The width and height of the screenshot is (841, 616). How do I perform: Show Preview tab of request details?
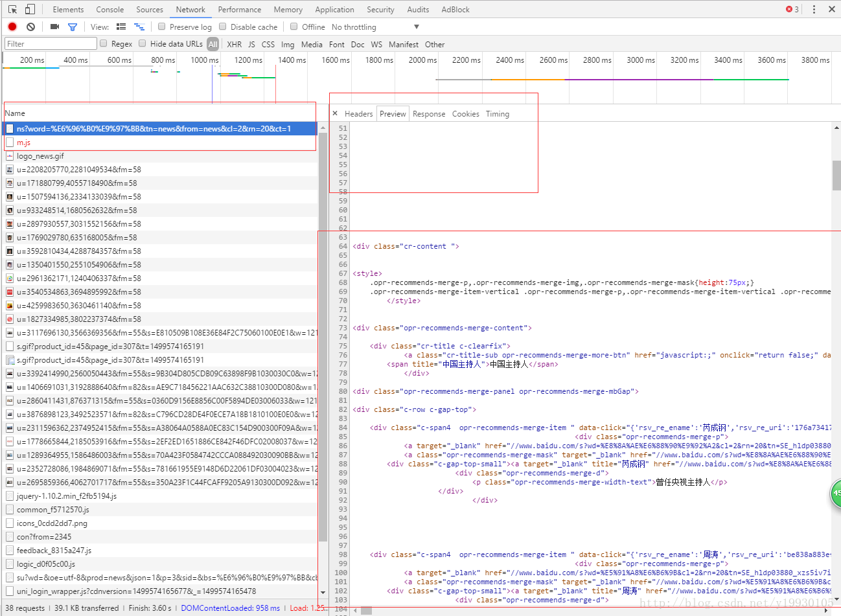[393, 114]
